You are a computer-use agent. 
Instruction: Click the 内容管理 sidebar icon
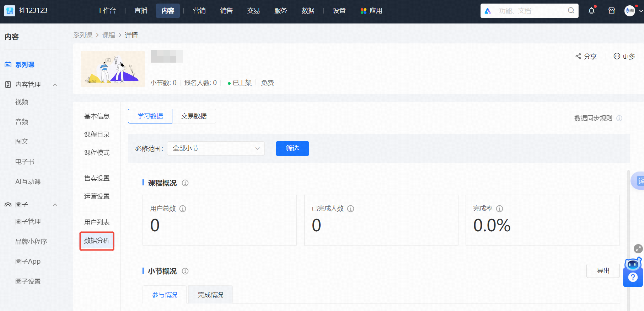pyautogui.click(x=8, y=84)
